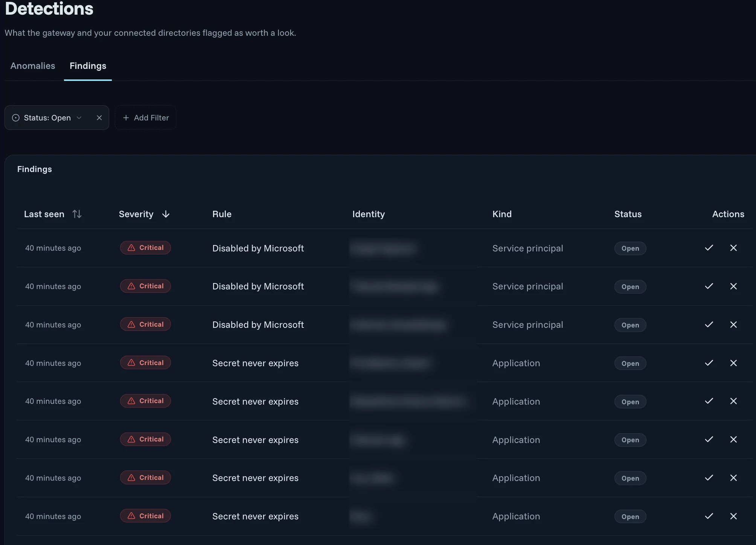
Task: Click the Kind column header
Action: [x=502, y=214]
